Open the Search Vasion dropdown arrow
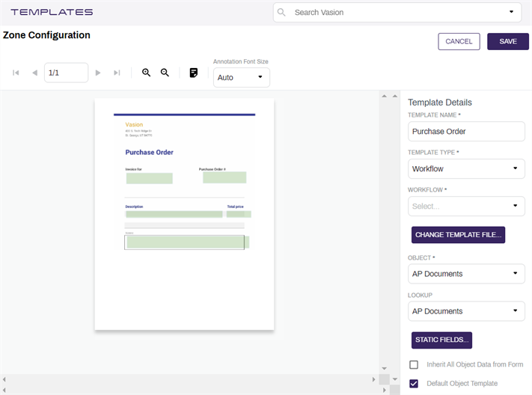 pyautogui.click(x=511, y=12)
